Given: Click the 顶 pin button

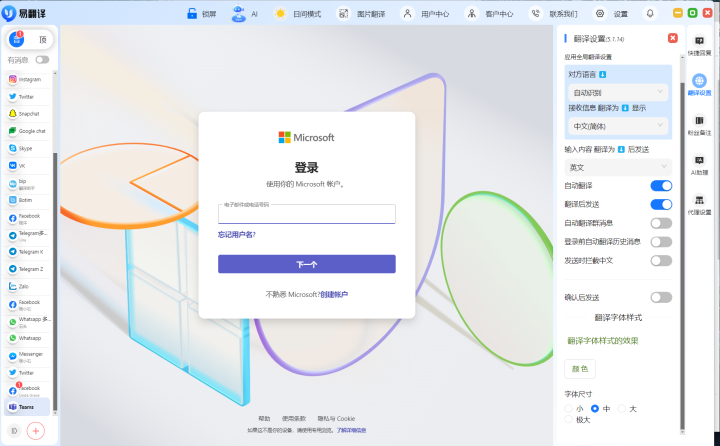Looking at the screenshot, I should click(x=43, y=40).
